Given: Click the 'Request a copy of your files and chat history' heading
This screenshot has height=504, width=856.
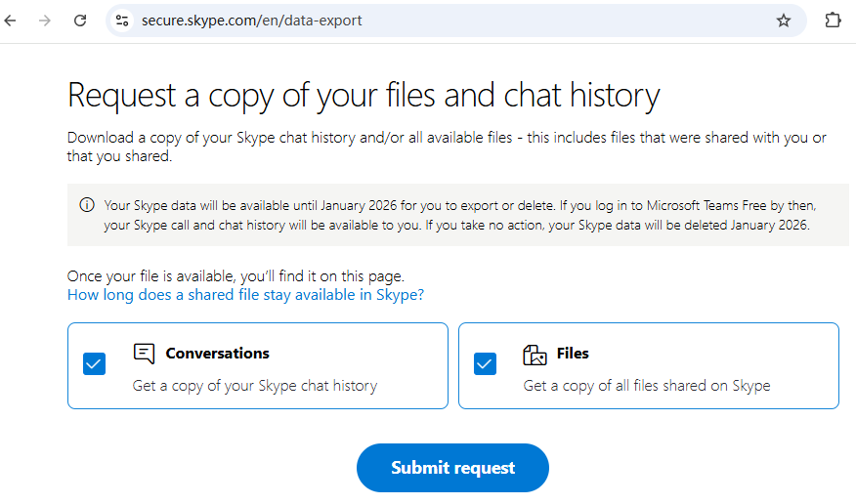Looking at the screenshot, I should (364, 96).
